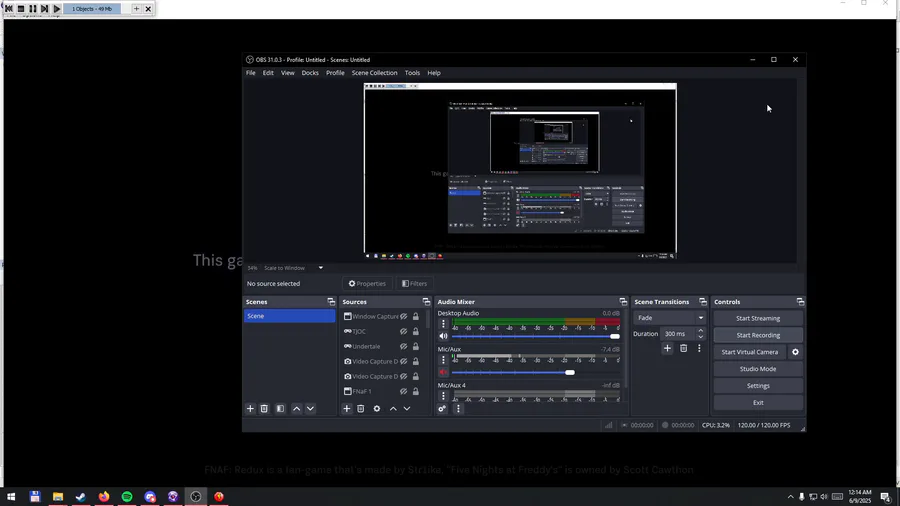Increase transition duration with up stepper
This screenshot has width=900, height=506.
point(700,330)
